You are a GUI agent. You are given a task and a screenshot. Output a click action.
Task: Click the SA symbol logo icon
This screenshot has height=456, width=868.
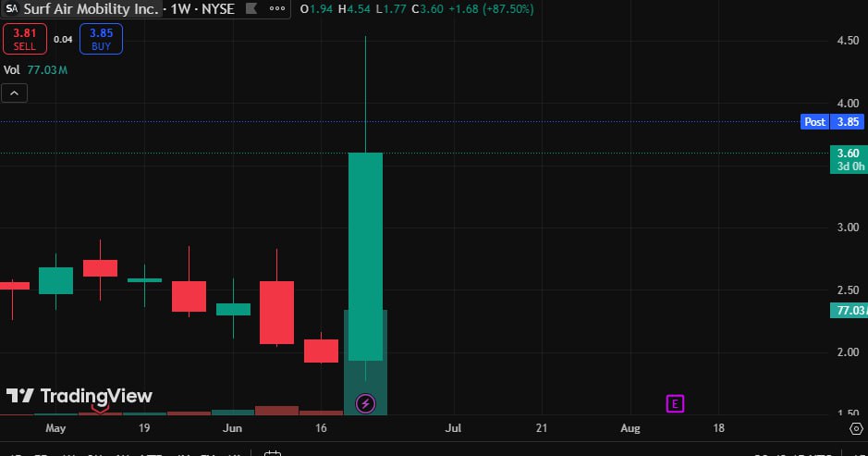pyautogui.click(x=12, y=9)
